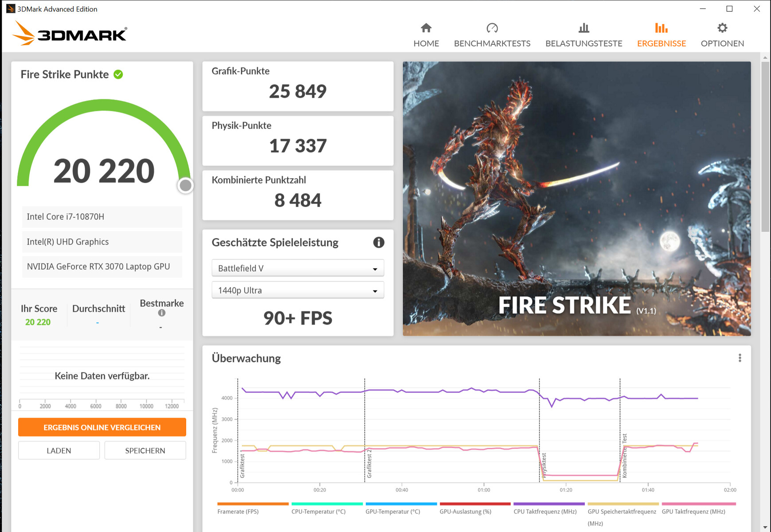Click the NVIDIA GeForce RTX 3070 Laptop GPU entry
Screen dimensions: 771x532
pos(102,266)
